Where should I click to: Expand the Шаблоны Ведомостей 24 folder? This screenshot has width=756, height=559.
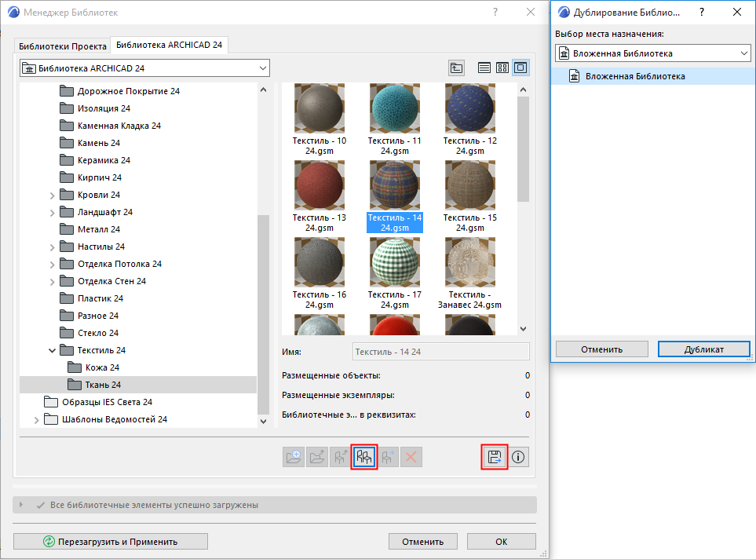37,420
